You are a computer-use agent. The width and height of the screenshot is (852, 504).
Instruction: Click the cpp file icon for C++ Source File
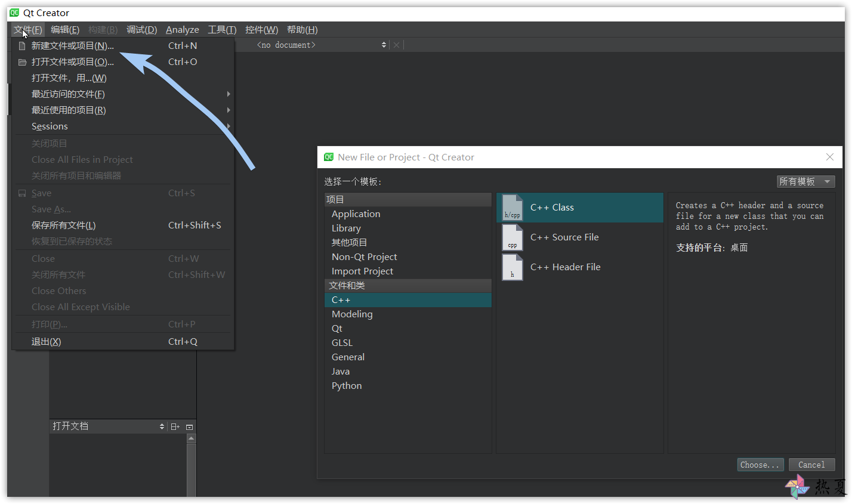coord(513,237)
